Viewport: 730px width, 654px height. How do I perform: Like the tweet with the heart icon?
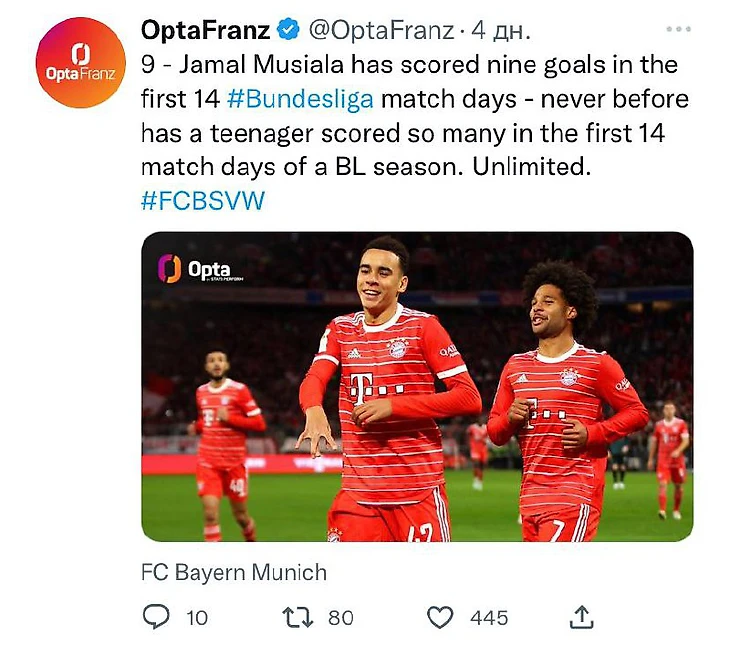440,617
